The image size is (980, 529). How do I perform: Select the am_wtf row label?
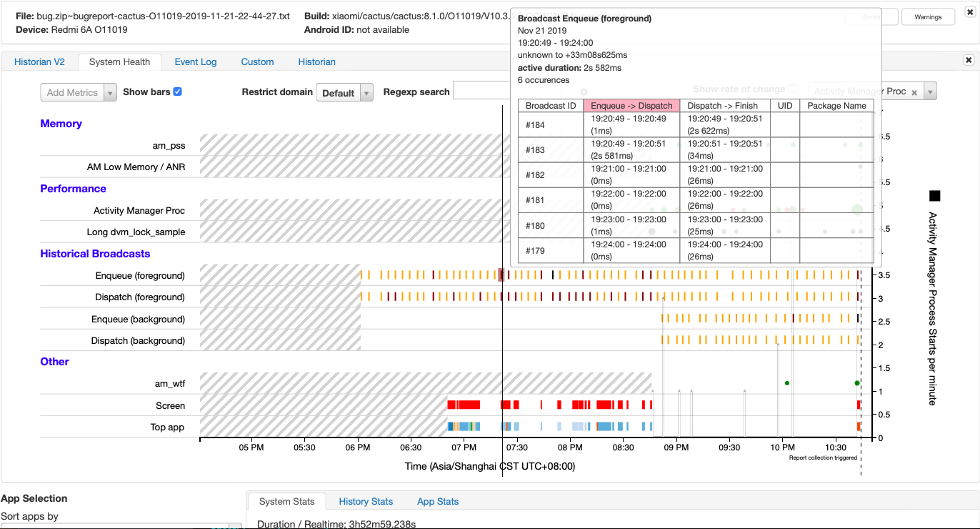coord(170,384)
